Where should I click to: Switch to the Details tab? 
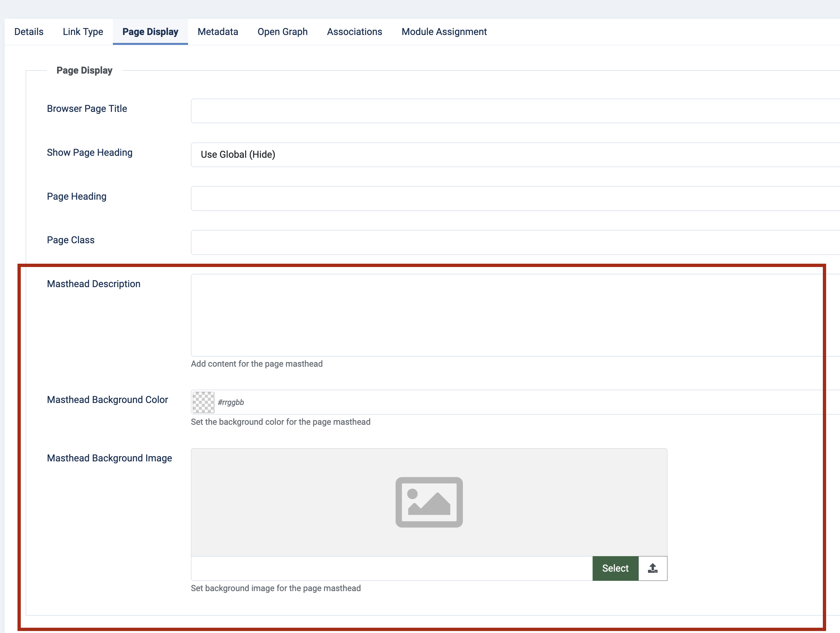pos(29,32)
